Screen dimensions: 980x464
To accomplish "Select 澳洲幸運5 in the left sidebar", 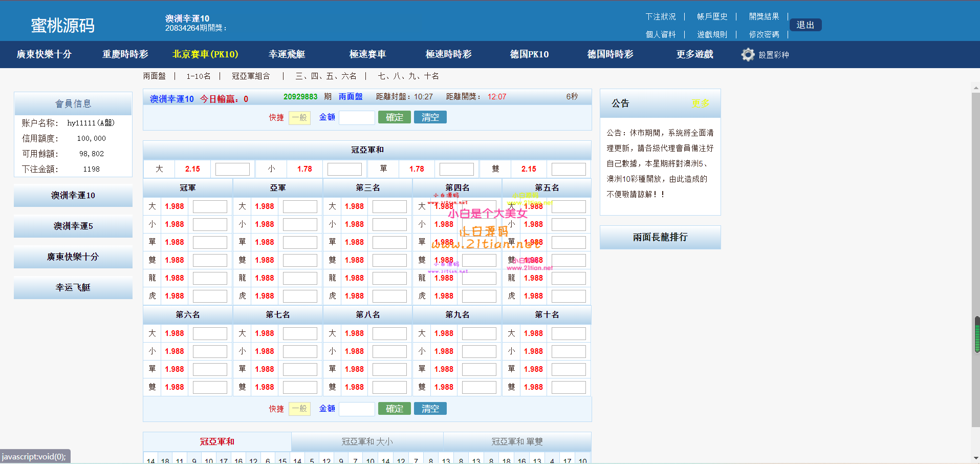I will coord(73,226).
